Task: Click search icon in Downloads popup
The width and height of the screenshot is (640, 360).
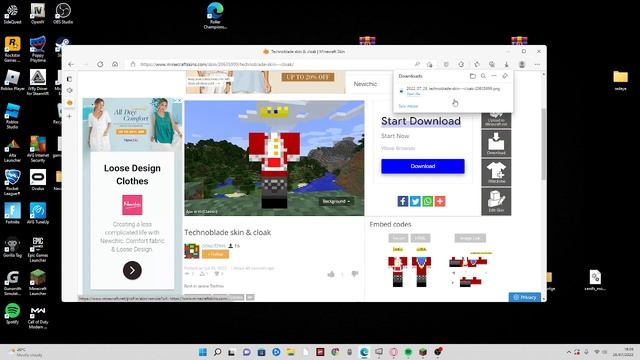Action: (x=483, y=76)
